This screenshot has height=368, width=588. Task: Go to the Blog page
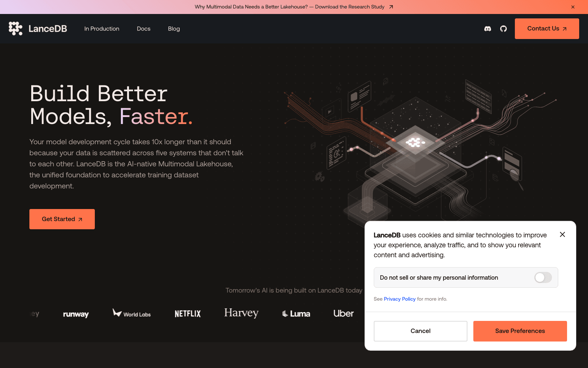(174, 29)
